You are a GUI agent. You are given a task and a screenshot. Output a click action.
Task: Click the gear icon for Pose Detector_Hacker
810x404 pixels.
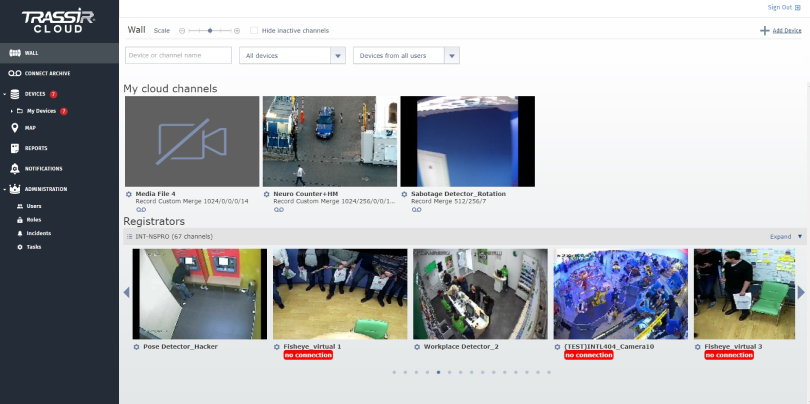tap(137, 347)
